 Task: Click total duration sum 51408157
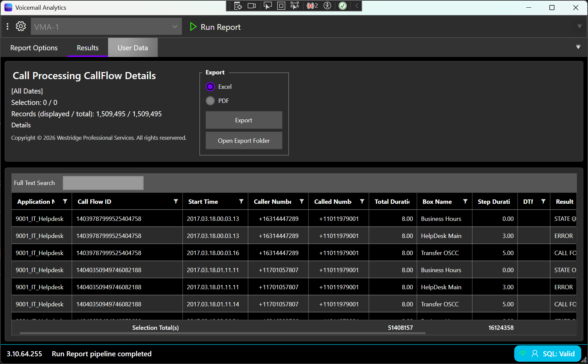coord(400,327)
